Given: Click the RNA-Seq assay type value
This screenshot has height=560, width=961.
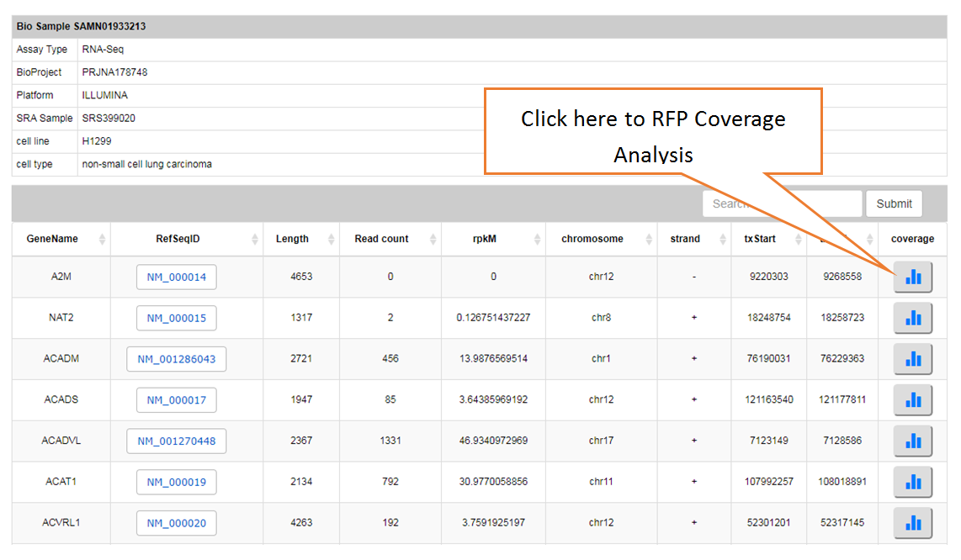Looking at the screenshot, I should pyautogui.click(x=103, y=50).
